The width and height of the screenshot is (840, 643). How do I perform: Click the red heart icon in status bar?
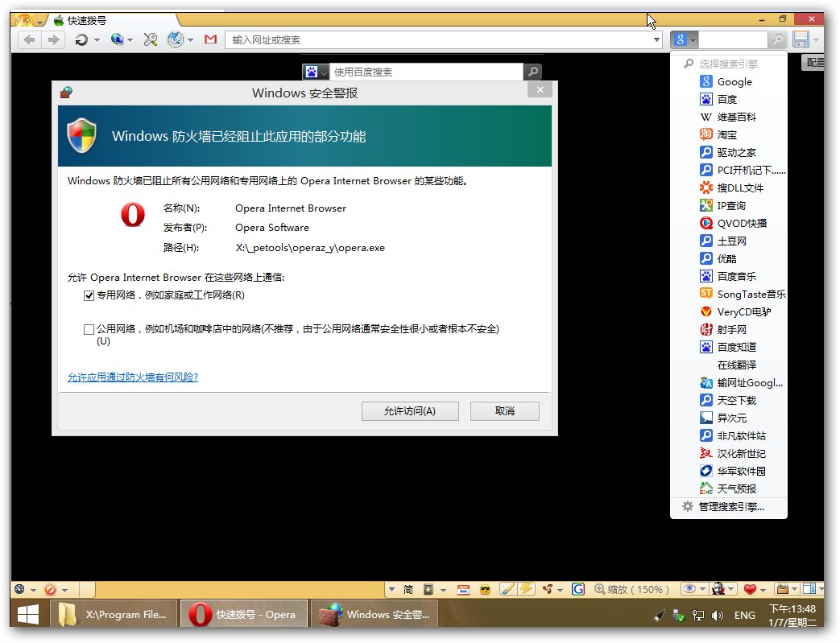point(750,589)
